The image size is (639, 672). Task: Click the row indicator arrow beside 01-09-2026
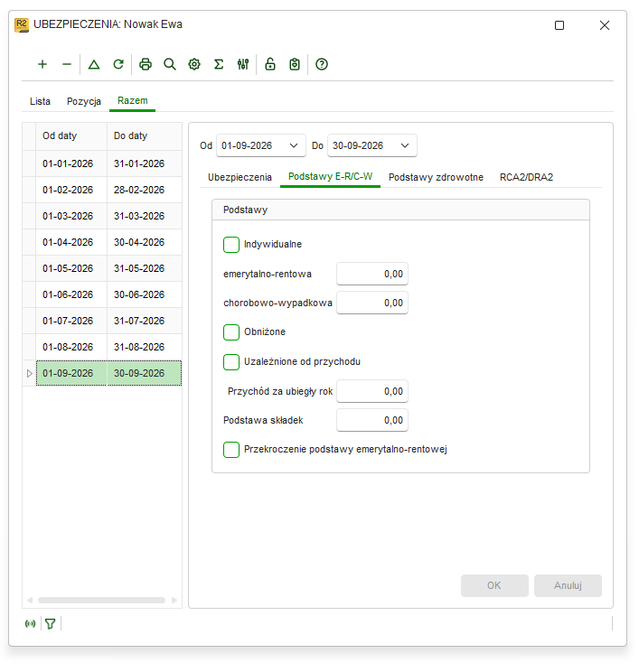tap(29, 373)
